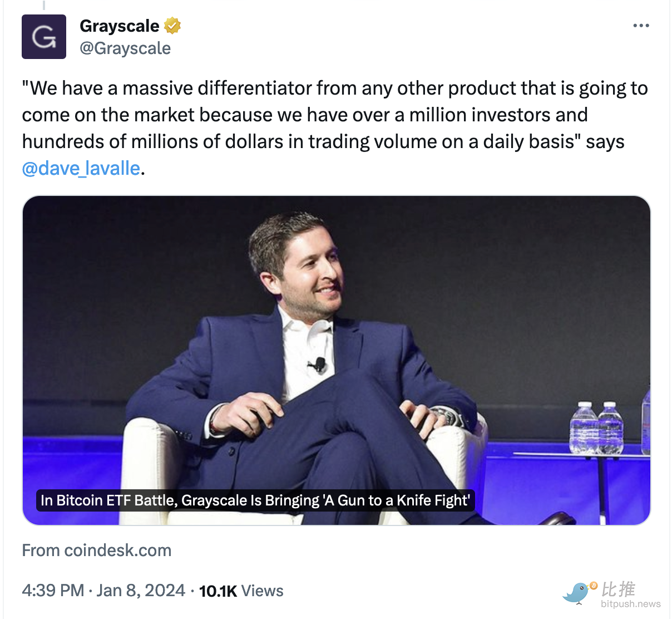672x619 pixels.
Task: Click the Jan 8, 2024 date
Action: click(141, 591)
